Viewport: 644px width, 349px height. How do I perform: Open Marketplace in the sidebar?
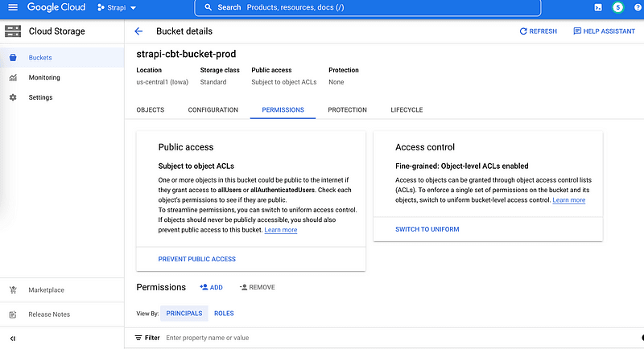click(x=62, y=290)
